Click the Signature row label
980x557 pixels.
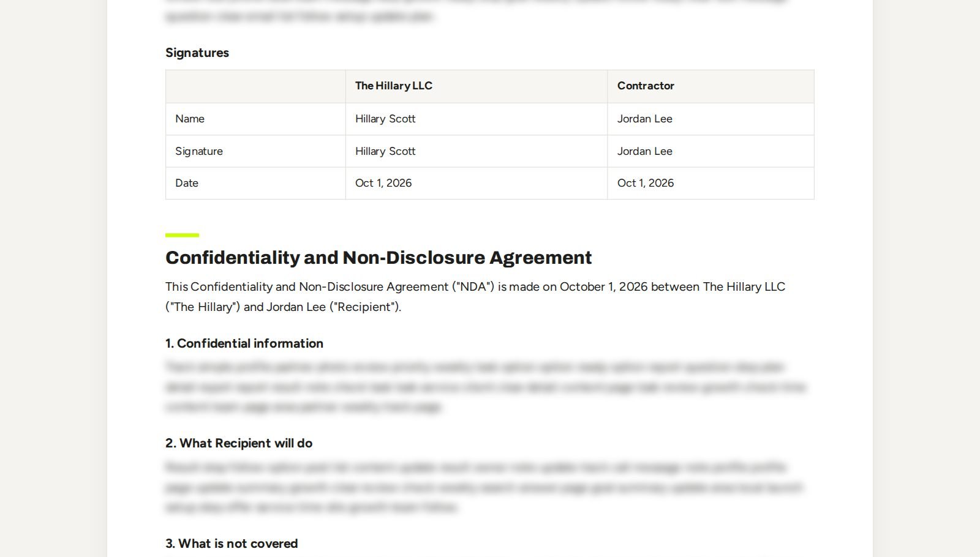[199, 151]
